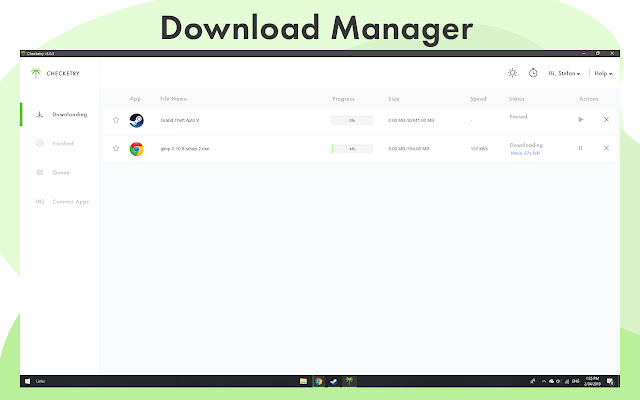Click the Chrome app icon in list
The height and width of the screenshot is (400, 640).
coord(136,149)
